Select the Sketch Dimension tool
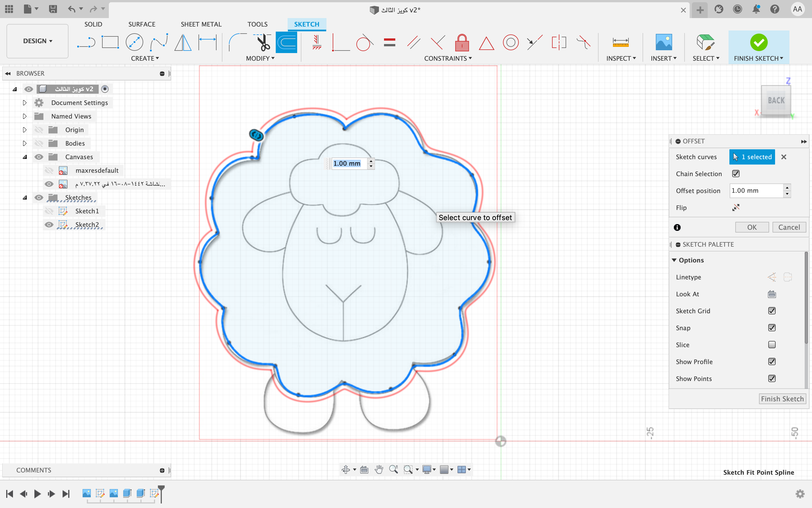Image resolution: width=812 pixels, height=508 pixels. coord(207,43)
